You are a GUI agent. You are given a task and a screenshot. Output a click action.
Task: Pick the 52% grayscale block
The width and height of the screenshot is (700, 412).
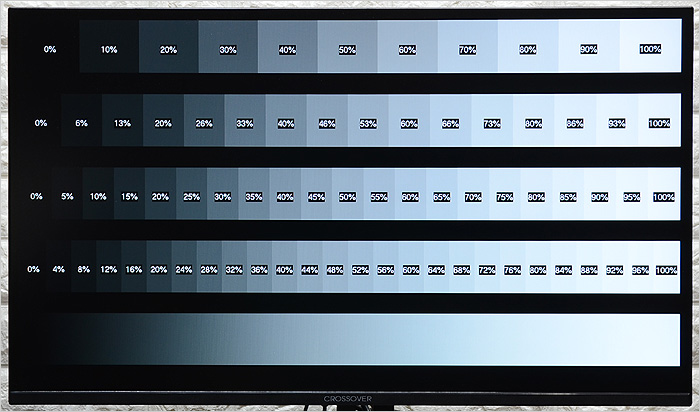click(361, 270)
